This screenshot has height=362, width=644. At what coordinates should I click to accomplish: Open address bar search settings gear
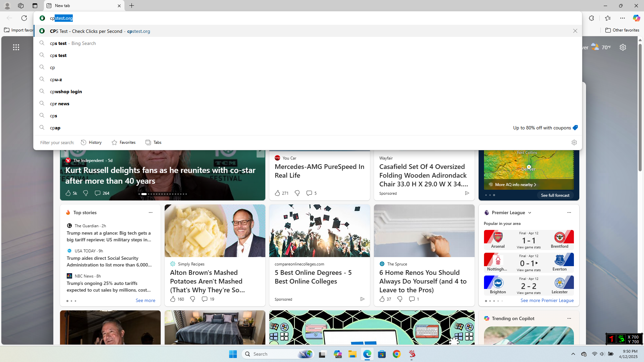click(x=574, y=142)
